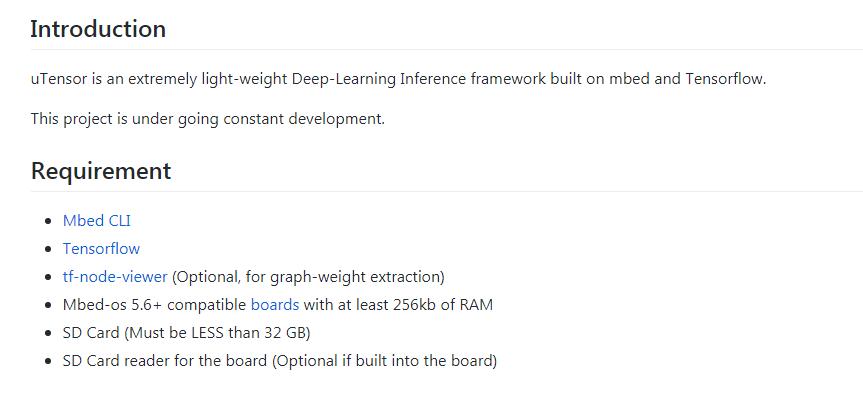The image size is (863, 396).
Task: Click the SD Card reader requirement line
Action: 280,361
